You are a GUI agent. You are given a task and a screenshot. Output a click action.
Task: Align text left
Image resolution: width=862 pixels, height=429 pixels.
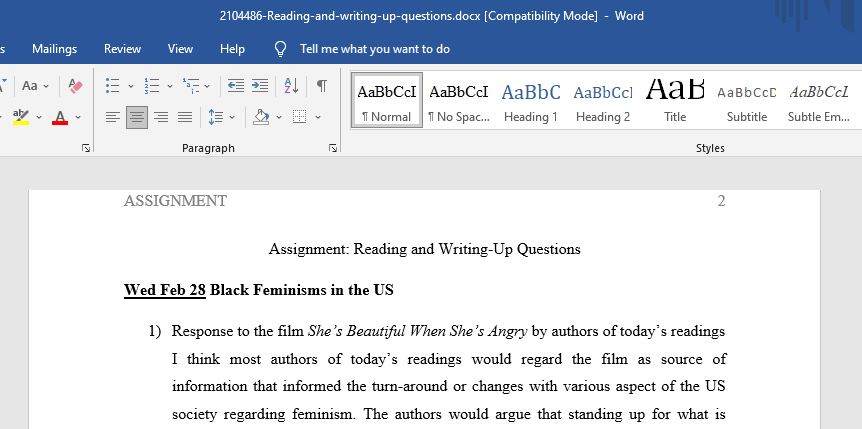[x=113, y=117]
